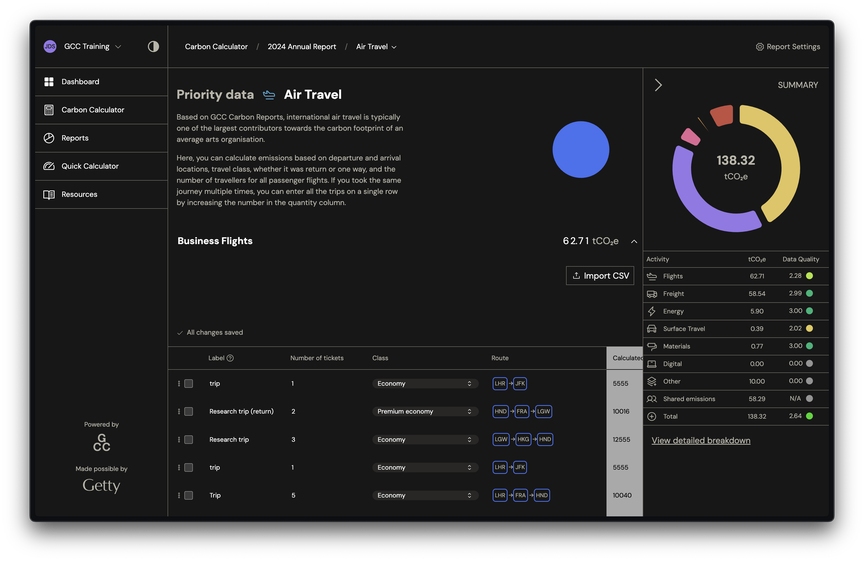Select checkbox for Research trip LGW-HKG-HND row
The height and width of the screenshot is (561, 864).
(188, 440)
